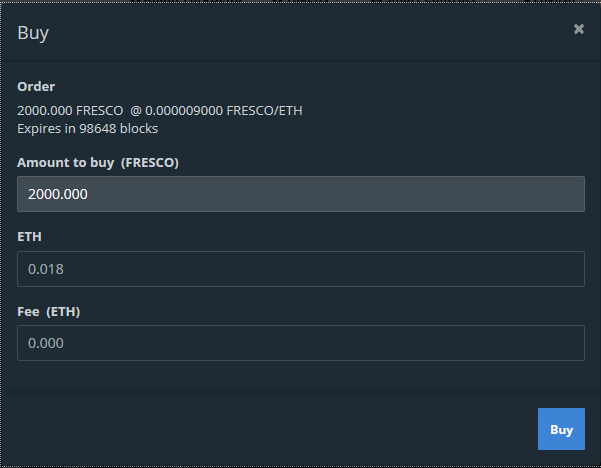Click the 2000.000 FRESCO order quantity text
Image resolution: width=601 pixels, height=468 pixels.
pos(70,110)
